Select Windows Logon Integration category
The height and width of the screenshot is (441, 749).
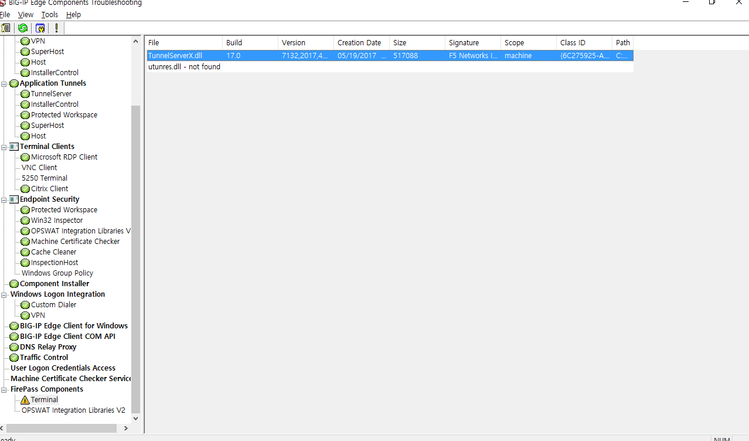[57, 294]
